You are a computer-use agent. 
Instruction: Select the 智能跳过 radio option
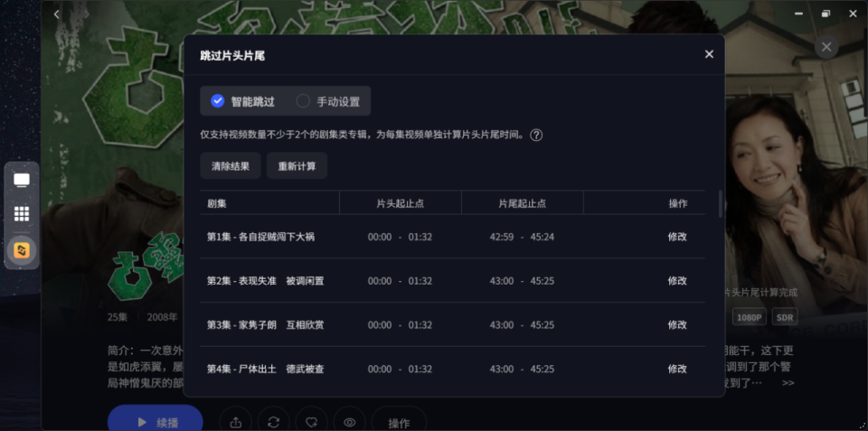coord(243,101)
